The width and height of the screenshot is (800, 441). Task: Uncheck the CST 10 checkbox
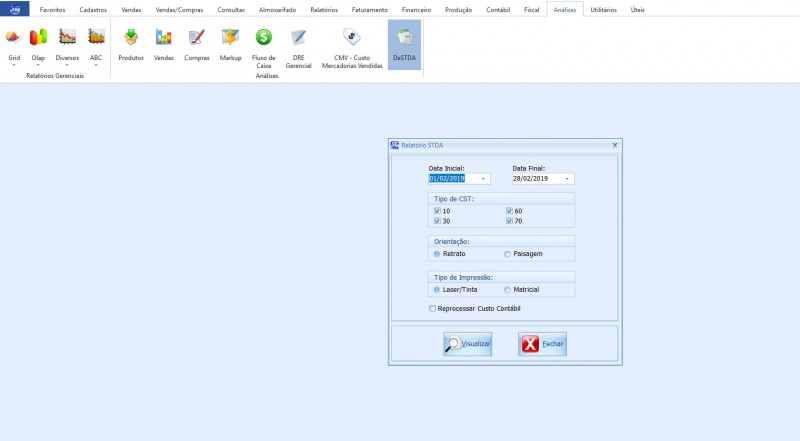pyautogui.click(x=437, y=211)
